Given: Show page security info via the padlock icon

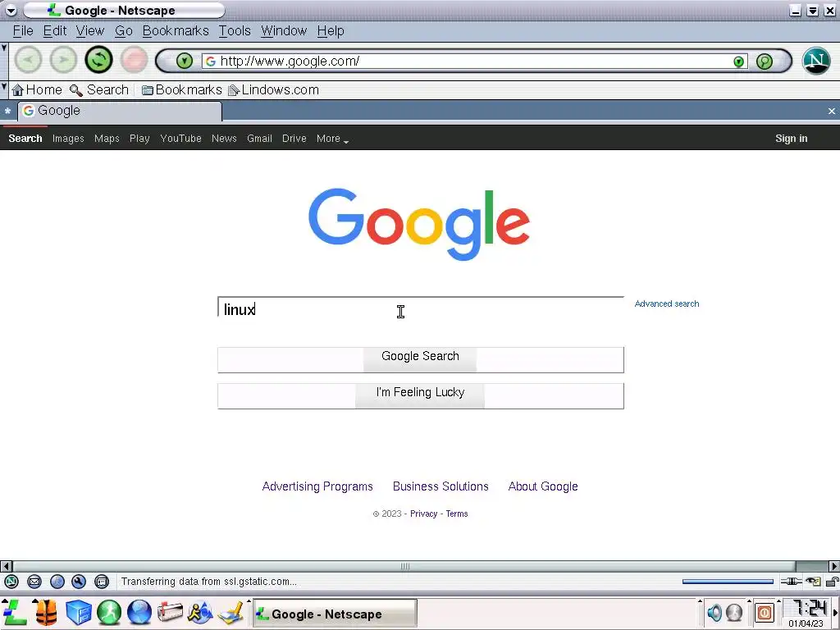Looking at the screenshot, I should pyautogui.click(x=832, y=582).
